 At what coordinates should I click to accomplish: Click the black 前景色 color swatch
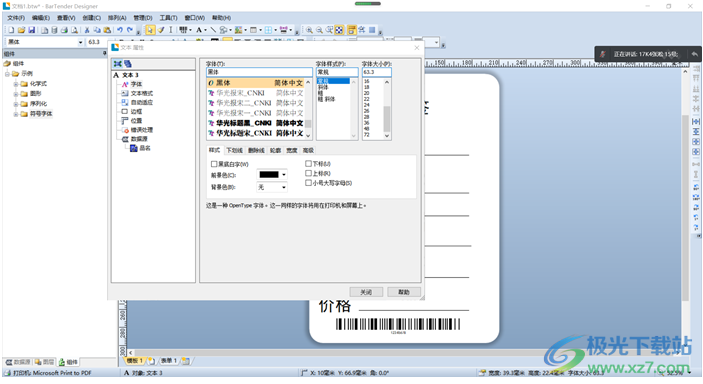pos(269,175)
